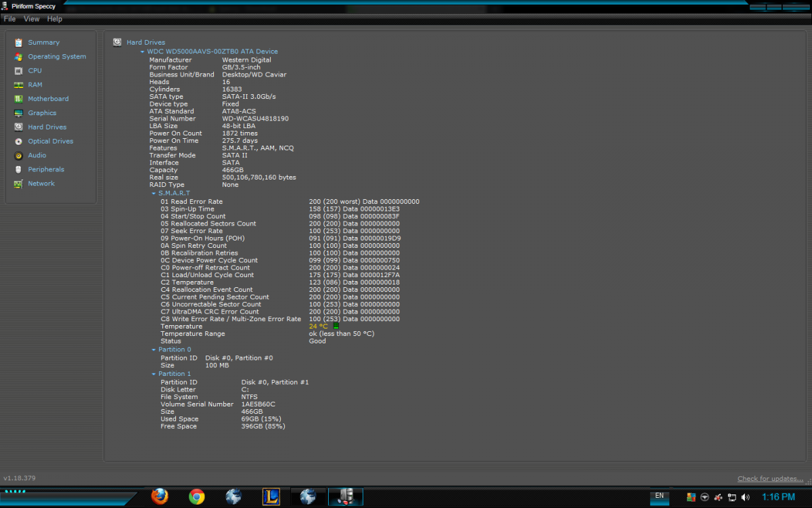The height and width of the screenshot is (508, 812).
Task: Select the Serial Number WD-WCASU4818190 value
Action: coord(255,119)
